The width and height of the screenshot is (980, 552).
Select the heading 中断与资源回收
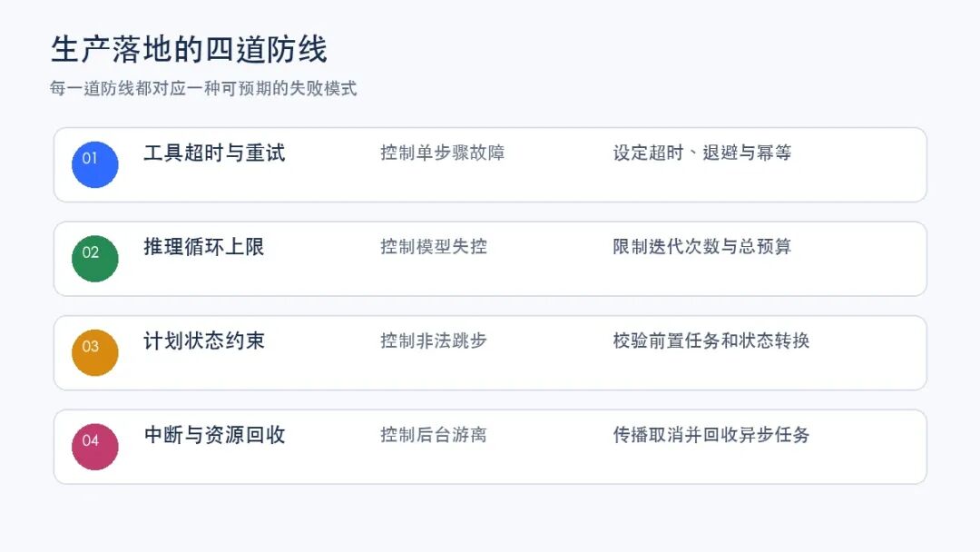(214, 435)
